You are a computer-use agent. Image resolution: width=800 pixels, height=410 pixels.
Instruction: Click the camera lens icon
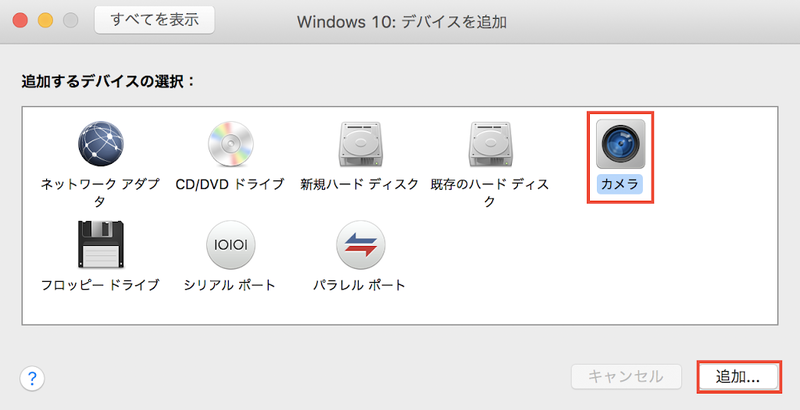pos(619,144)
